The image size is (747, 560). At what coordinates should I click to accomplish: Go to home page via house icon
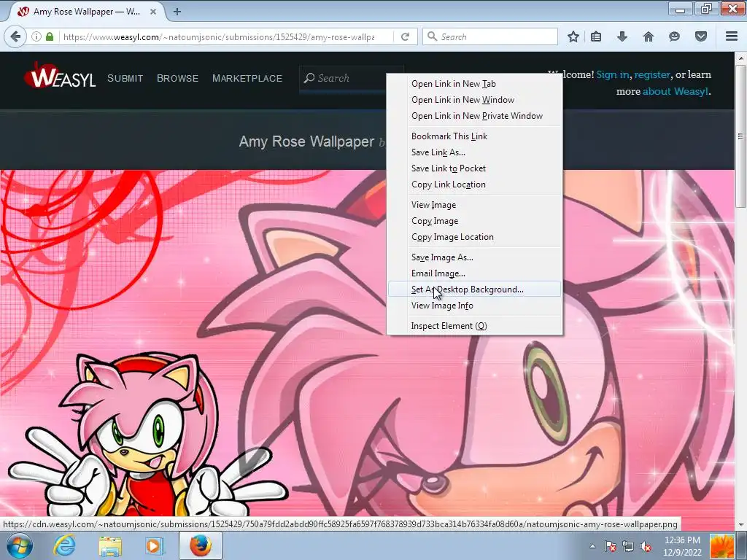(x=649, y=36)
